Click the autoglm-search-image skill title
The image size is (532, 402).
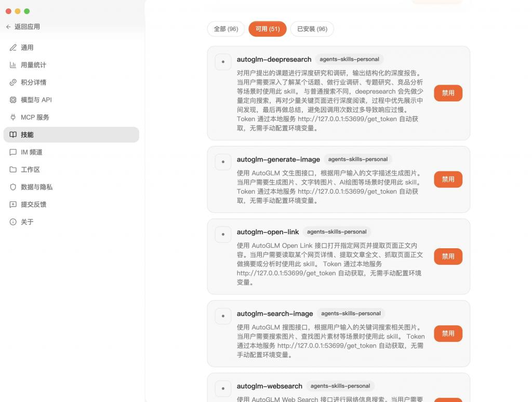click(275, 314)
